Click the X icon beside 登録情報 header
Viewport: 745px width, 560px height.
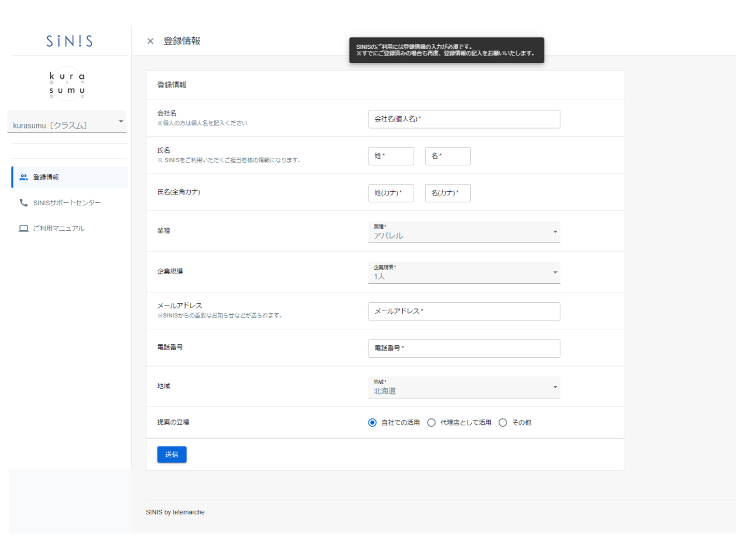coord(150,41)
